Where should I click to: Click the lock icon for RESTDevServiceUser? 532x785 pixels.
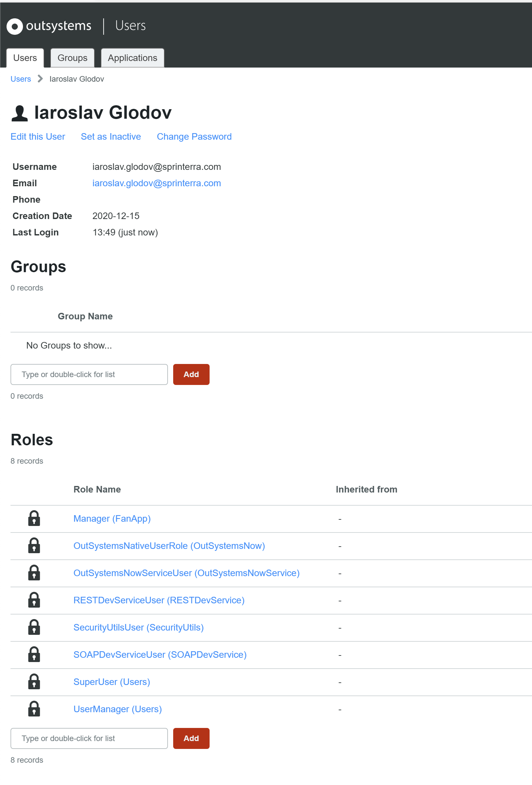34,600
